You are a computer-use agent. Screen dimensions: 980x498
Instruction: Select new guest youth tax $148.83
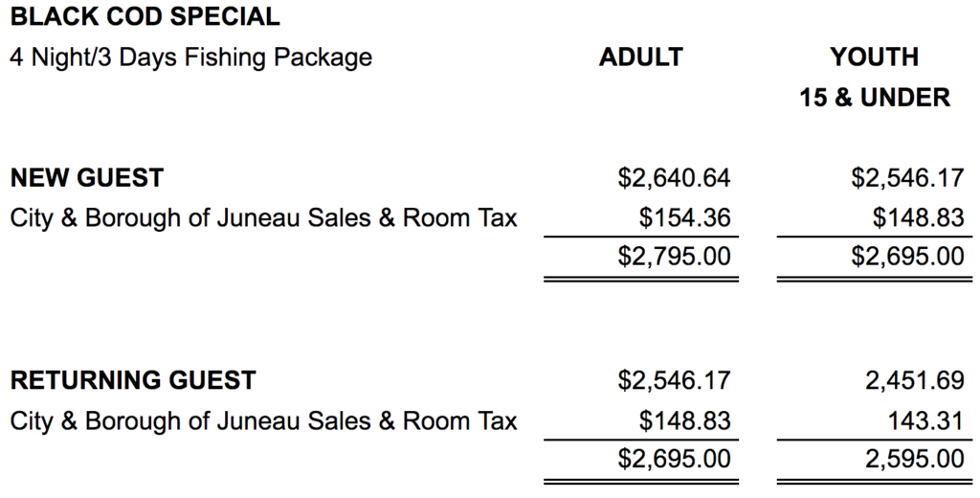[918, 218]
